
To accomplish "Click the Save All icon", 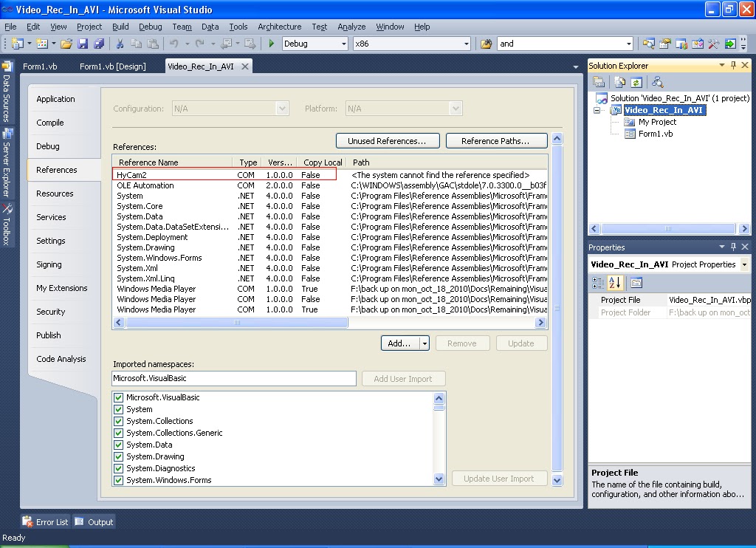I will [100, 44].
